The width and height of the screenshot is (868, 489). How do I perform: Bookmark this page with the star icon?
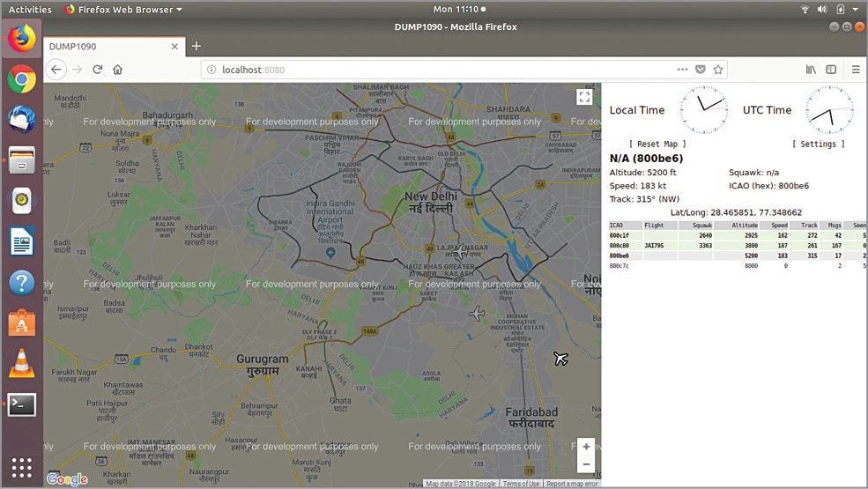(x=718, y=70)
